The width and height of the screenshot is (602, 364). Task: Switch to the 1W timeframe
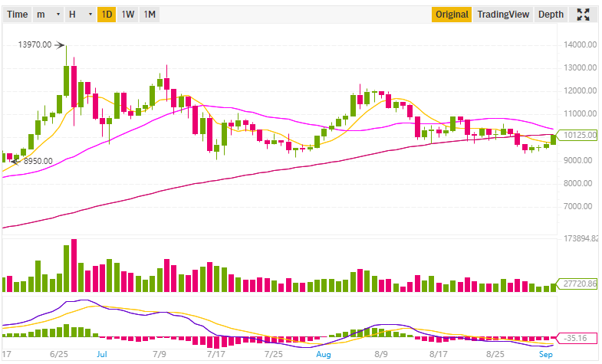pyautogui.click(x=128, y=15)
